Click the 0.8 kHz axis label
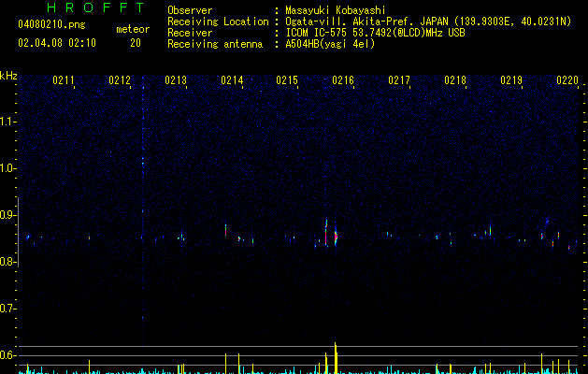 (x=7, y=262)
